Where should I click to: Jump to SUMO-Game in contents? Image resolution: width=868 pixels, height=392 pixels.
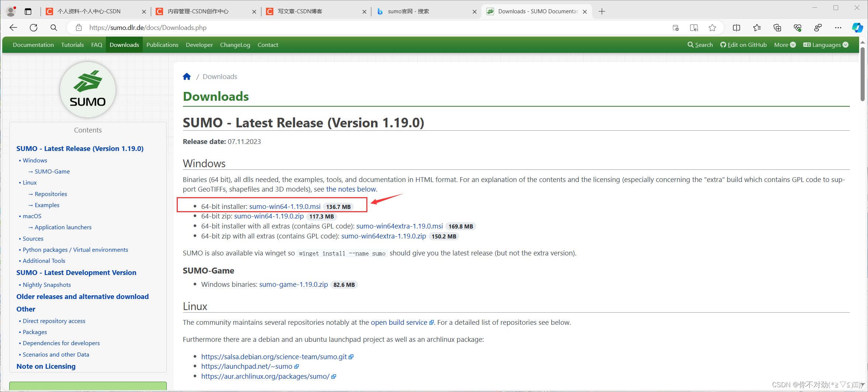click(x=52, y=172)
